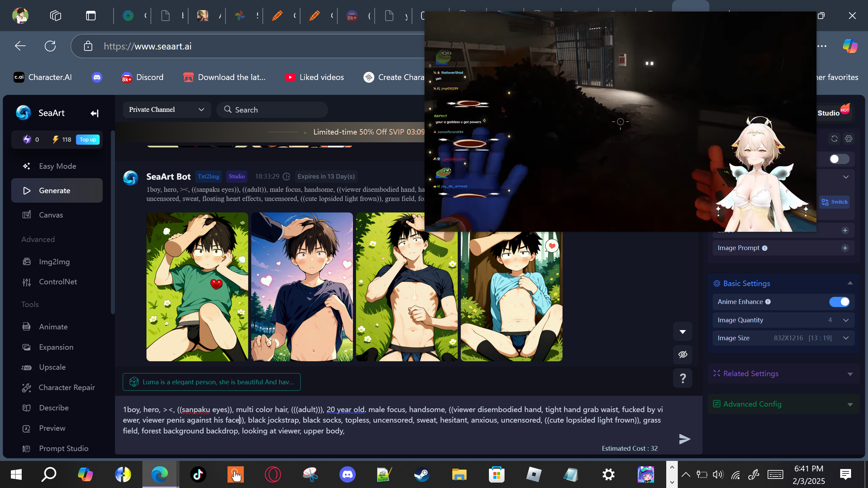This screenshot has height=488, width=868.
Task: Open the Canvas tool
Action: tap(57, 215)
